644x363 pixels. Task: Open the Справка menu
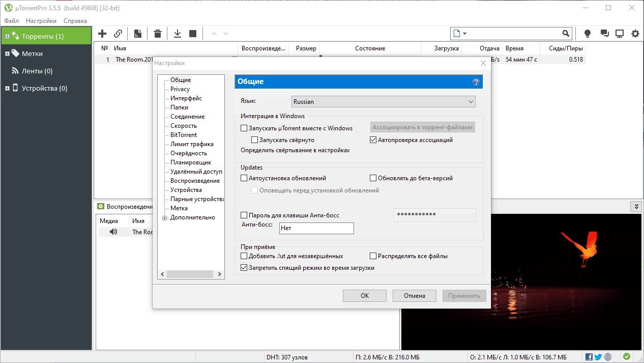[x=75, y=21]
